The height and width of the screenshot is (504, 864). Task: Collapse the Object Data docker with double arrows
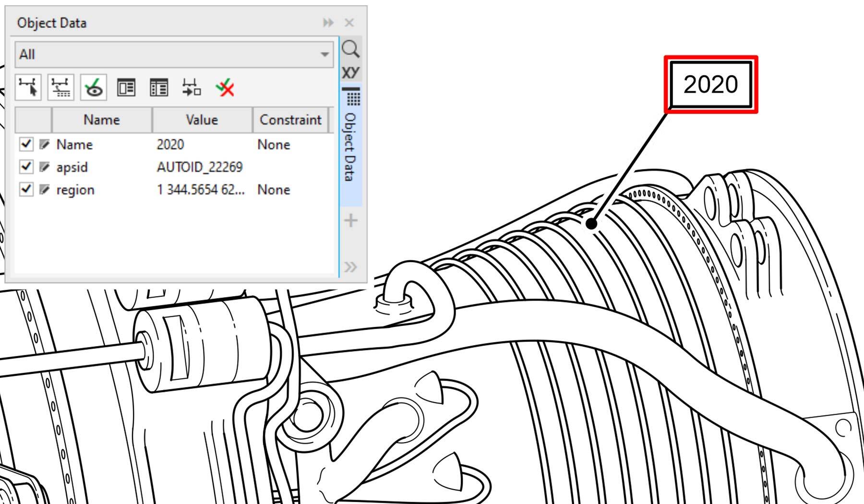click(x=328, y=23)
